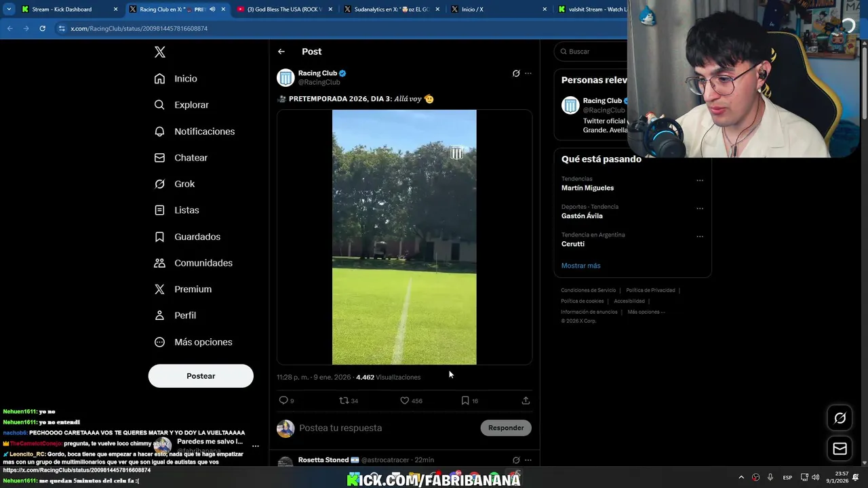The width and height of the screenshot is (868, 488).
Task: Click the reply comment icon with 9
Action: tap(283, 401)
